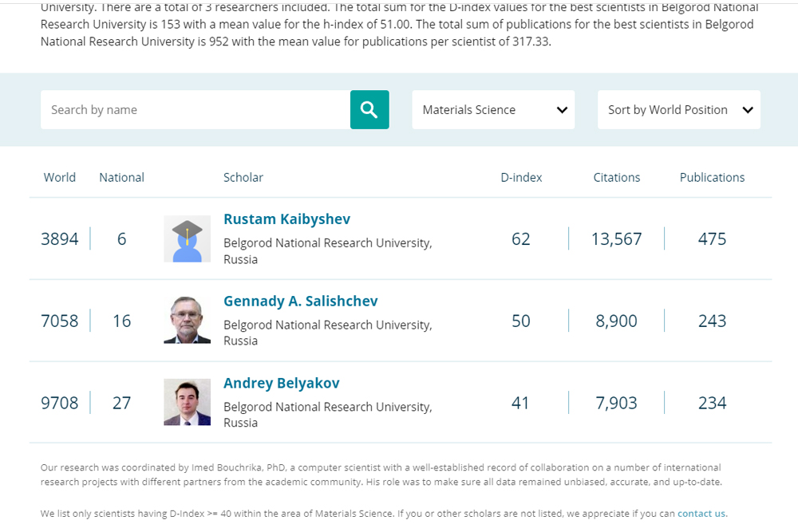The height and width of the screenshot is (532, 798).
Task: Click Rustam Kaibyshev's citation count 13,567
Action: point(616,238)
